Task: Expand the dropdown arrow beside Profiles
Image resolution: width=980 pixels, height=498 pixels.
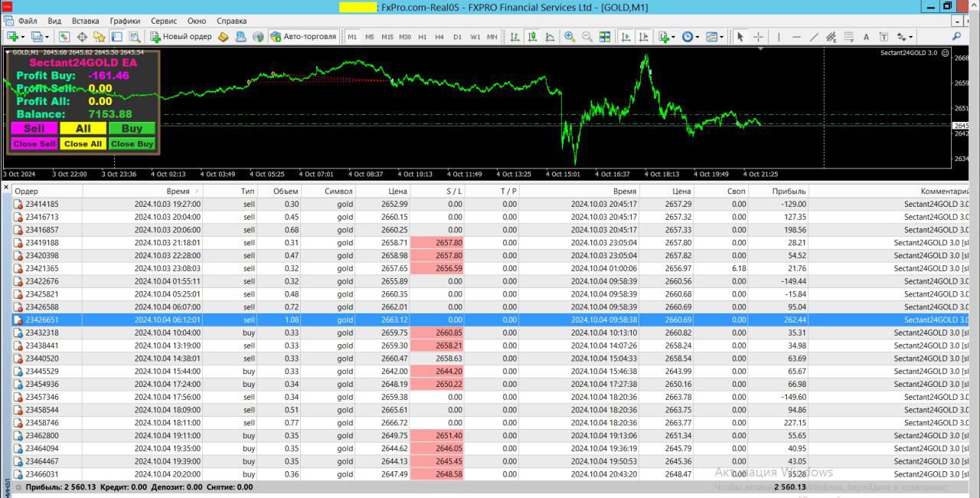Action: [47, 37]
